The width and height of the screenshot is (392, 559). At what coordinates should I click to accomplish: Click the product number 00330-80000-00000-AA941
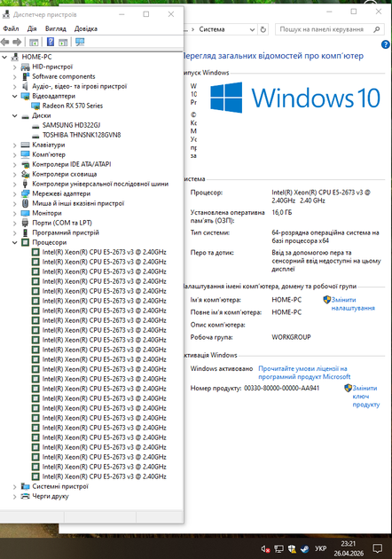(281, 389)
